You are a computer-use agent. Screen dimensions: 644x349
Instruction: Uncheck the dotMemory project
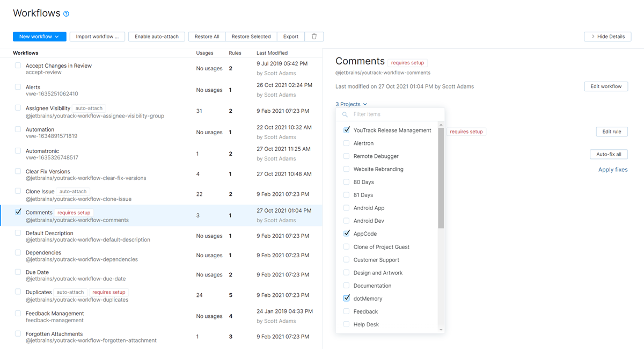click(346, 299)
